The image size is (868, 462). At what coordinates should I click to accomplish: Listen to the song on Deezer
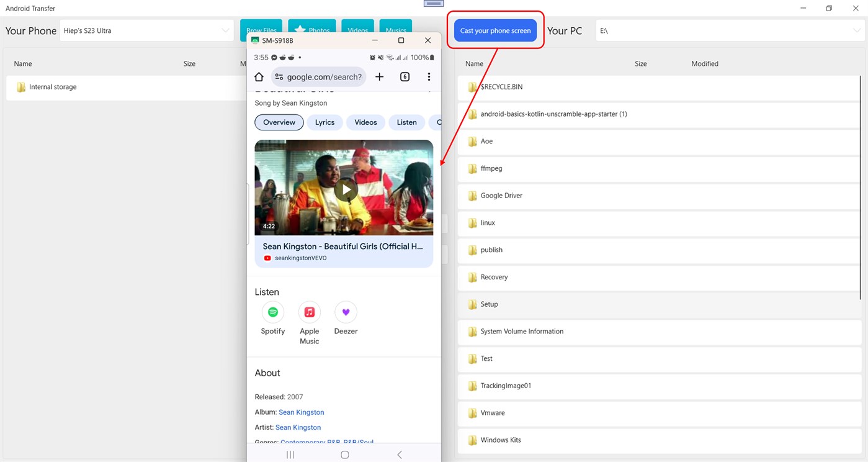346,312
